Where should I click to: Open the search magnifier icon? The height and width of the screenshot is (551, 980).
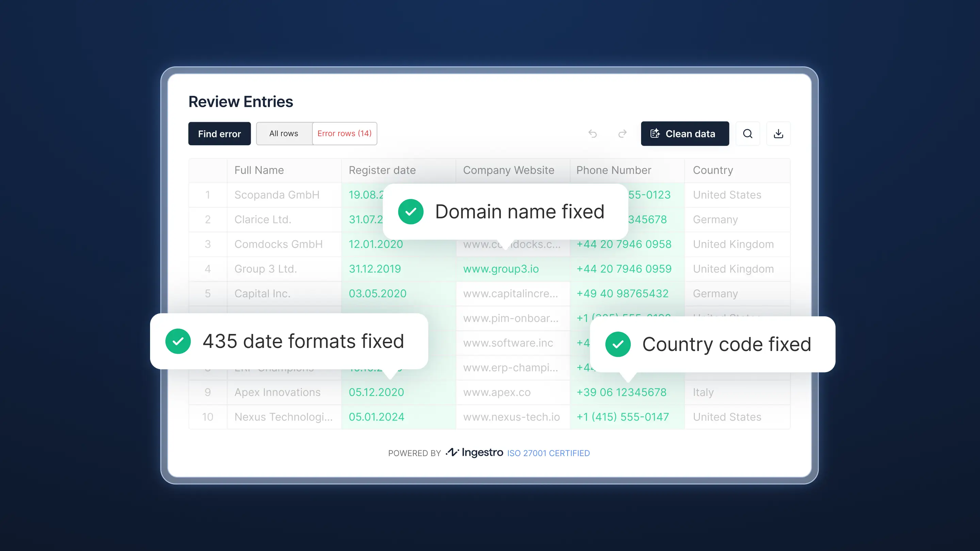point(748,133)
